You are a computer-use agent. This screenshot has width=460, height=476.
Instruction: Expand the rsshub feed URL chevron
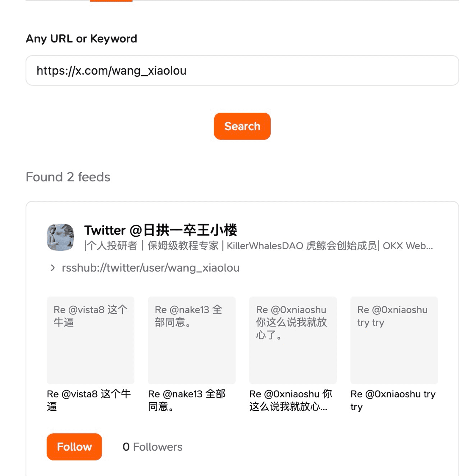(x=52, y=268)
